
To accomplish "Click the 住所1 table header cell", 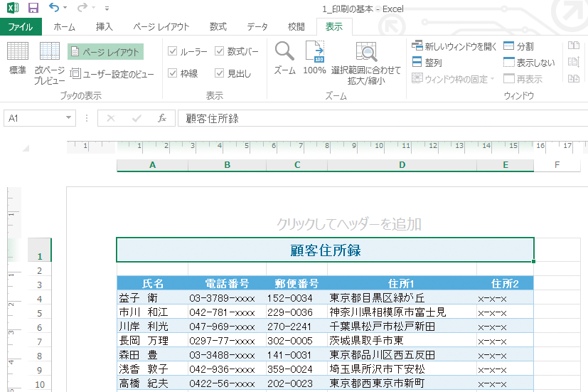I will (x=402, y=283).
